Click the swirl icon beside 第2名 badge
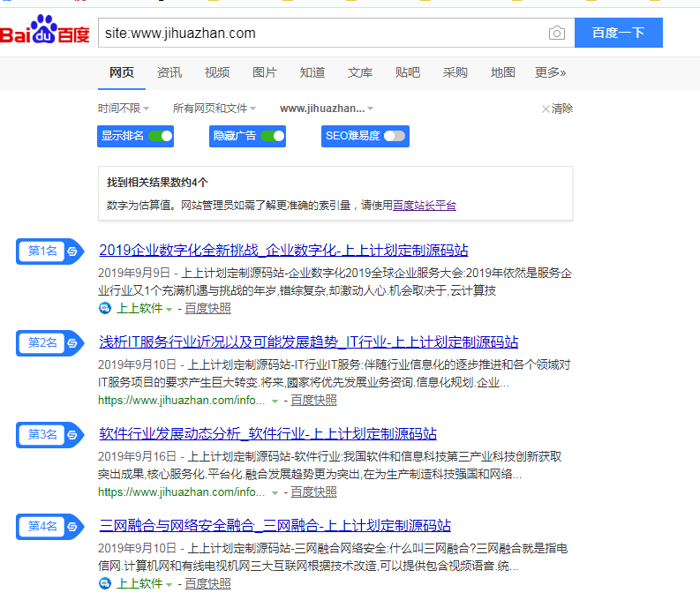This screenshot has width=700, height=608. (x=72, y=343)
